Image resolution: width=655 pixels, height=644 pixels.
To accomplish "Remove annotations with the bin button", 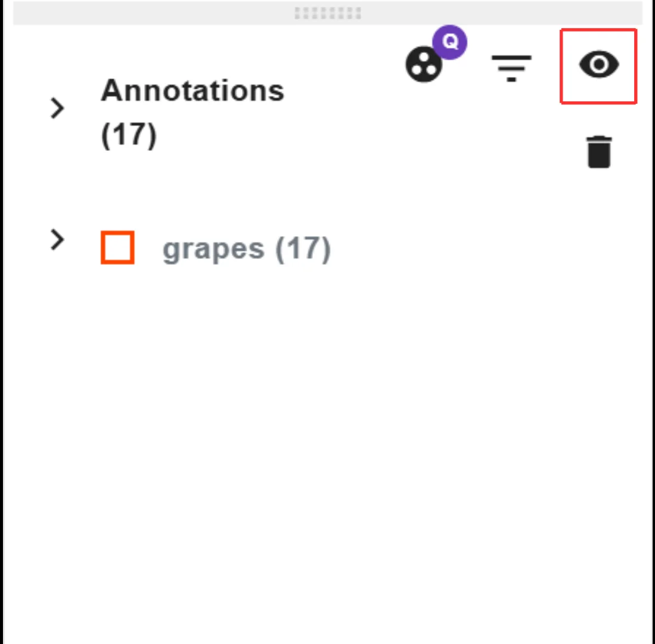I will pos(599,151).
